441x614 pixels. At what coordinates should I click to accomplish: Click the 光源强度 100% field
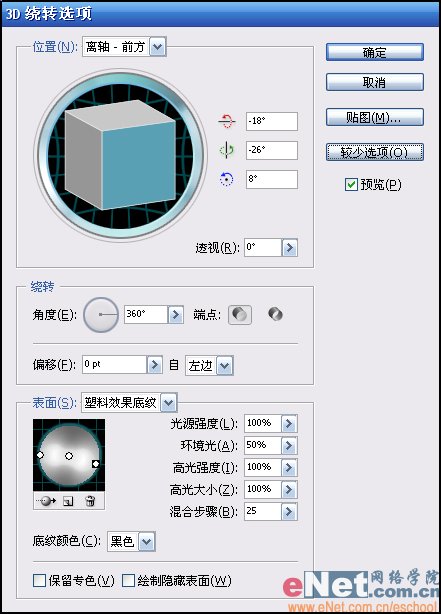coord(262,423)
